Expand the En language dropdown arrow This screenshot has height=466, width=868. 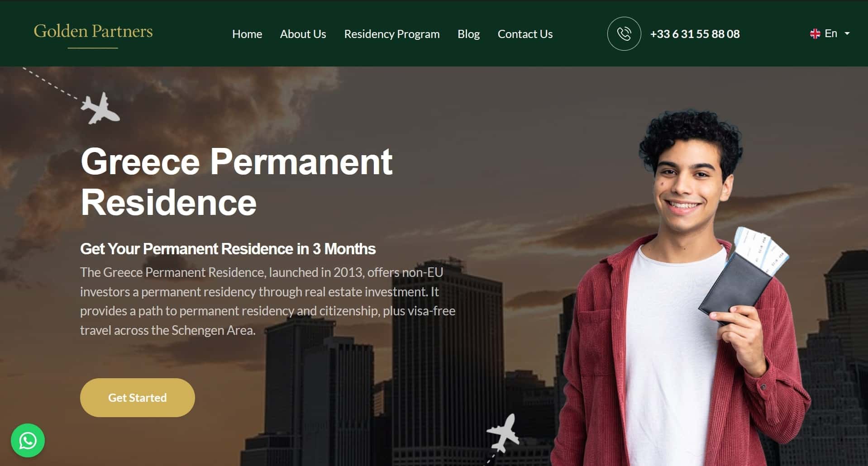847,33
